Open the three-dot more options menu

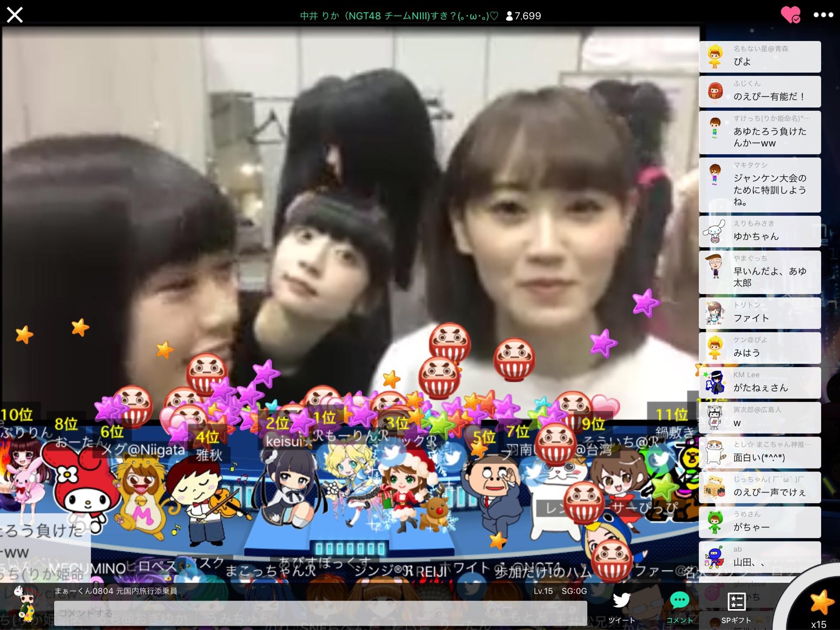point(823,15)
